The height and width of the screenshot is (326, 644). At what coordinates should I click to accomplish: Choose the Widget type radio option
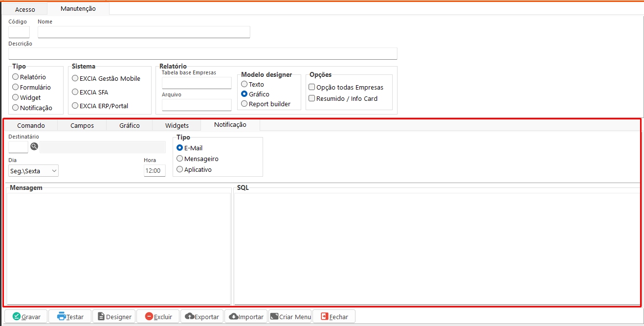coord(16,97)
